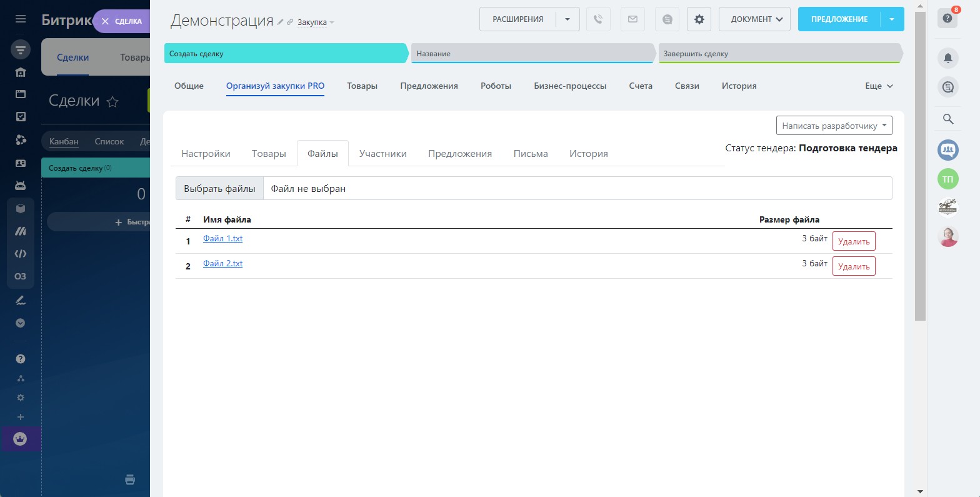
Task: Click the pencil edit icon beside title
Action: pos(281,22)
